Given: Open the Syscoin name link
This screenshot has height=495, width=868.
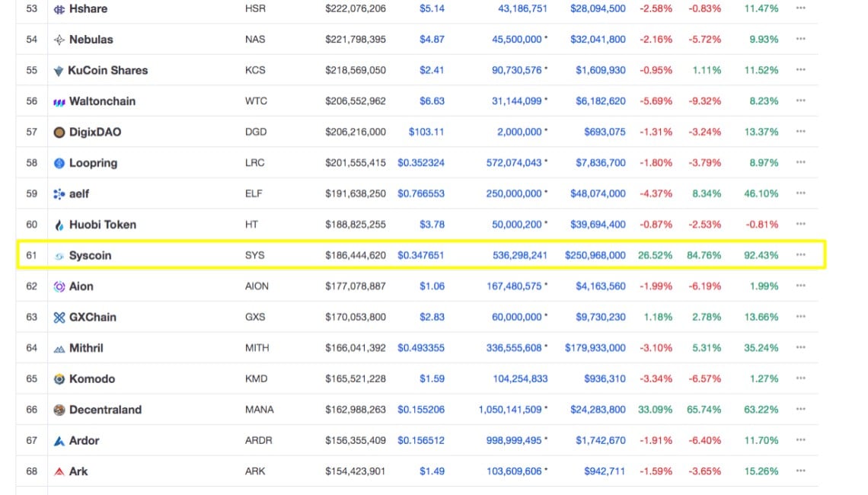Looking at the screenshot, I should [x=91, y=256].
